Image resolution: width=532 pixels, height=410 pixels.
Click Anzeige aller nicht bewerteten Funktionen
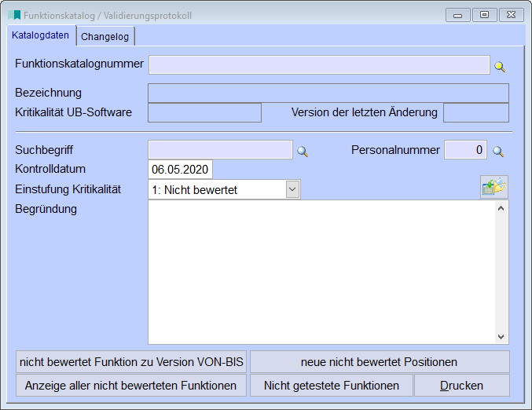click(131, 386)
